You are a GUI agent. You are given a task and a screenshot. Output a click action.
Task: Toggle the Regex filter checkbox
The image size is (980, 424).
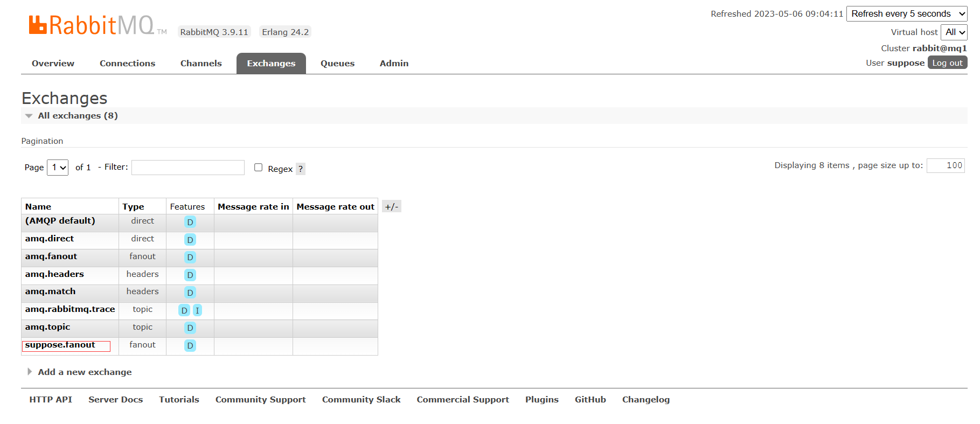(259, 168)
